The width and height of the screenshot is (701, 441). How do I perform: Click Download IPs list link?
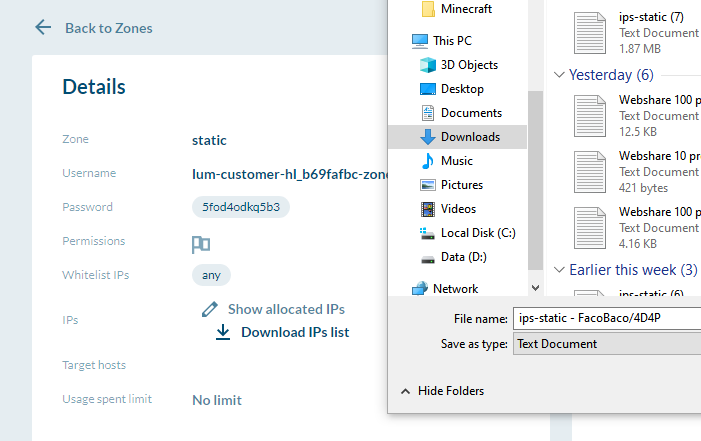click(295, 332)
